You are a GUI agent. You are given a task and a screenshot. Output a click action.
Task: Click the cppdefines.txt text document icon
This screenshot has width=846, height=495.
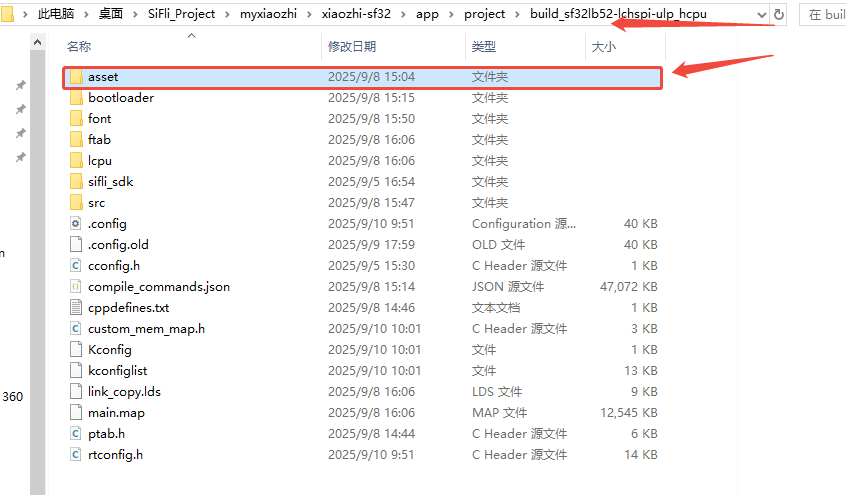76,308
